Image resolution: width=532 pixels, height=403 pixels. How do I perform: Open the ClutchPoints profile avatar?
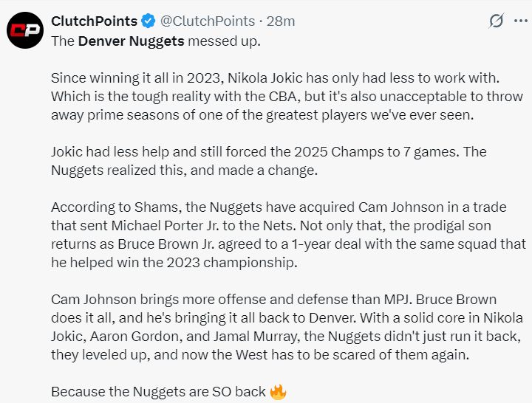tap(24, 30)
